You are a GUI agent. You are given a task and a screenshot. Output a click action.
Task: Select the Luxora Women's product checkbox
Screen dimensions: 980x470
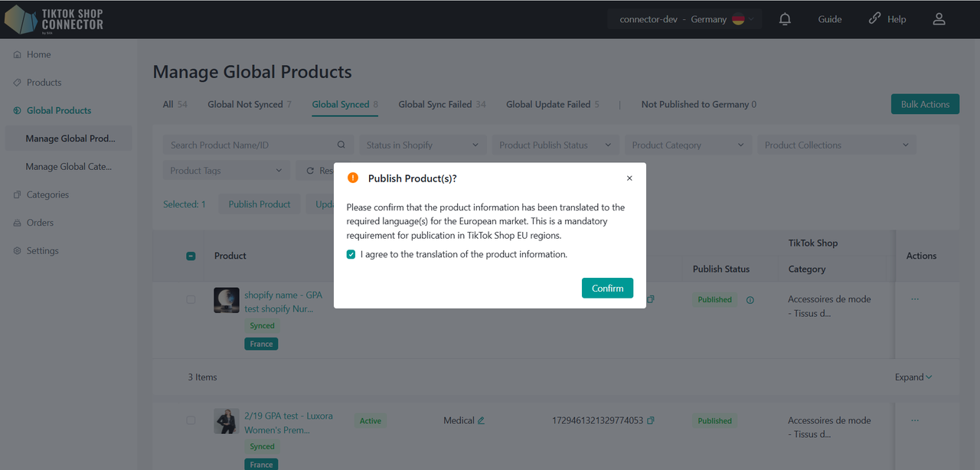click(191, 420)
